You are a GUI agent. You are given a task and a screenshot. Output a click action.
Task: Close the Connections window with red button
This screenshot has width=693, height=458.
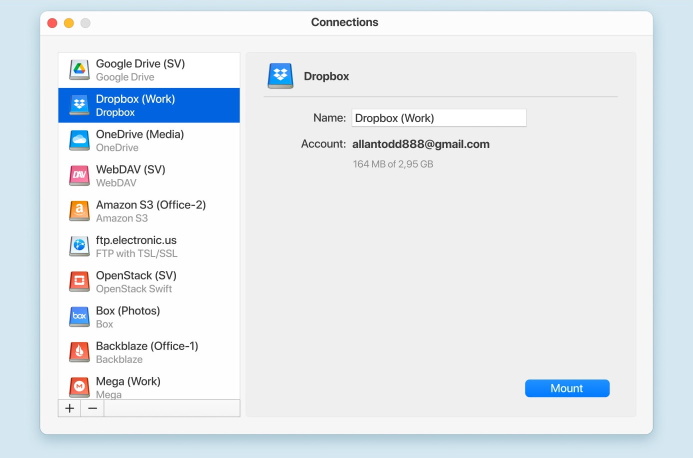(x=52, y=23)
